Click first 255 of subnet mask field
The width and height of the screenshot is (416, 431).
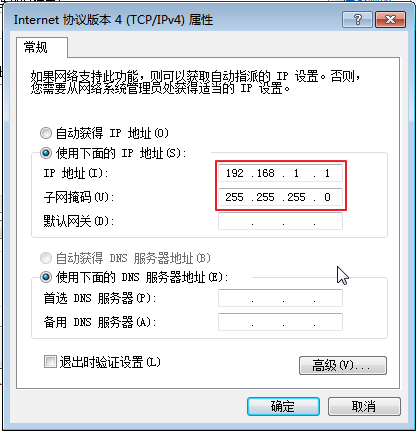click(234, 197)
